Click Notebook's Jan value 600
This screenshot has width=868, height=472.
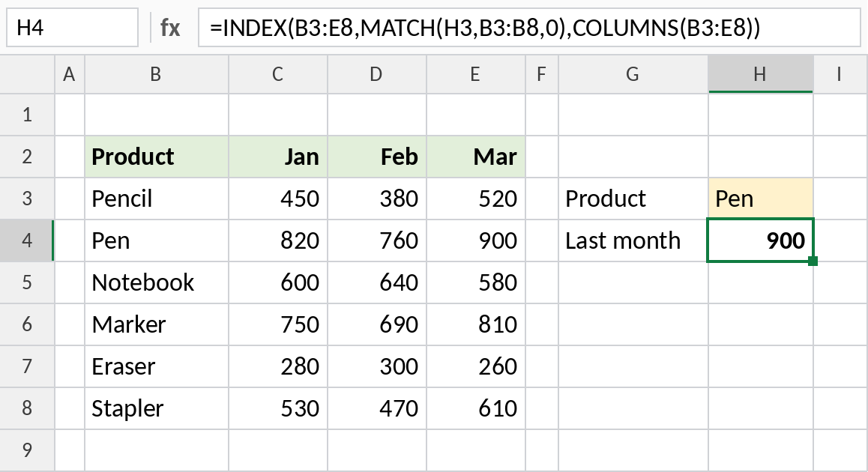pyautogui.click(x=278, y=282)
